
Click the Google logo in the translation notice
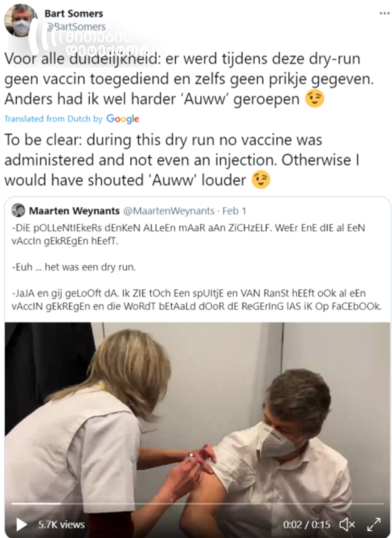point(123,119)
